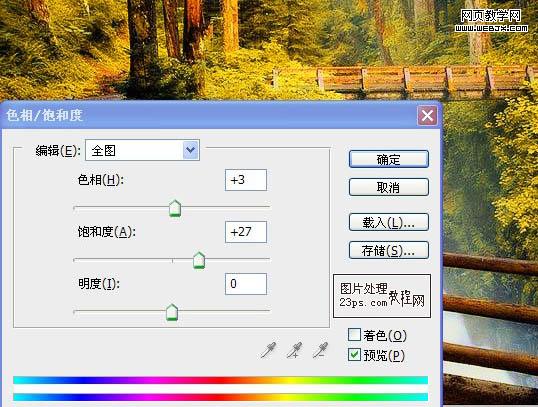The width and height of the screenshot is (538, 407).
Task: Open the 编辑 dropdown showing 全图
Action: coord(142,150)
